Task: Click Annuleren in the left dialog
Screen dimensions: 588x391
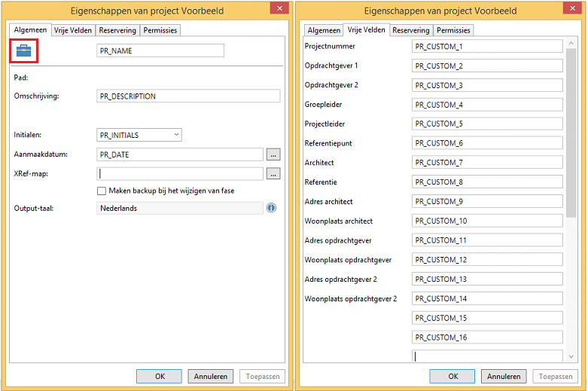Action: click(210, 377)
